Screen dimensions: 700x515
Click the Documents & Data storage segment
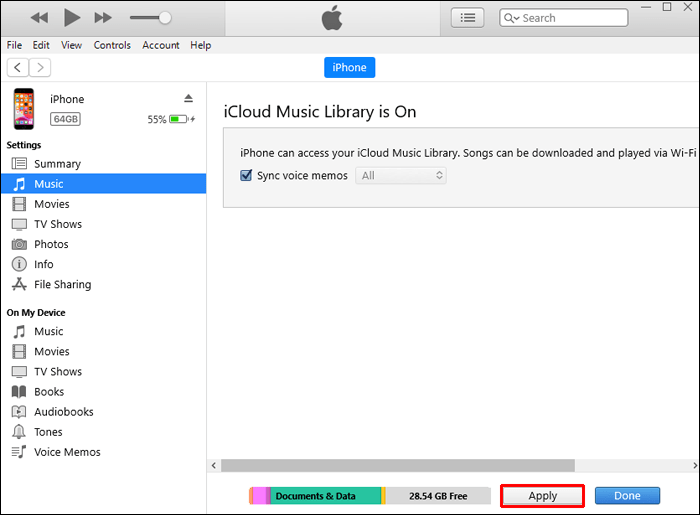coord(326,496)
